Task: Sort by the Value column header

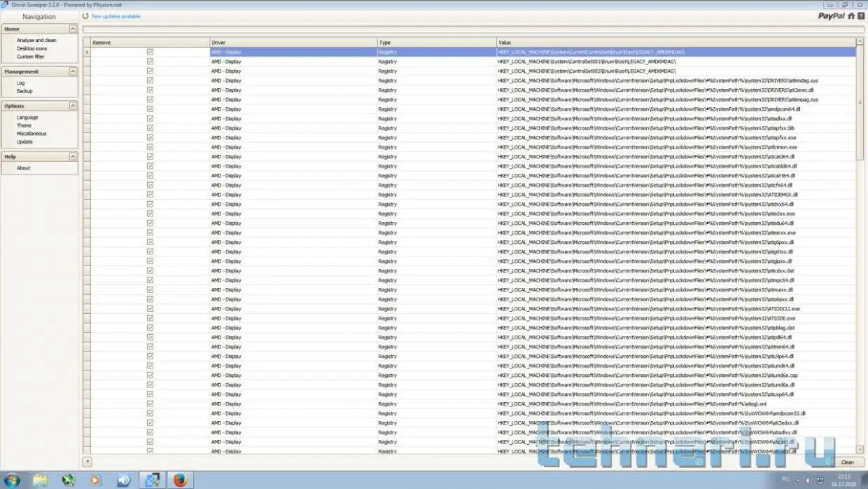Action: click(675, 43)
